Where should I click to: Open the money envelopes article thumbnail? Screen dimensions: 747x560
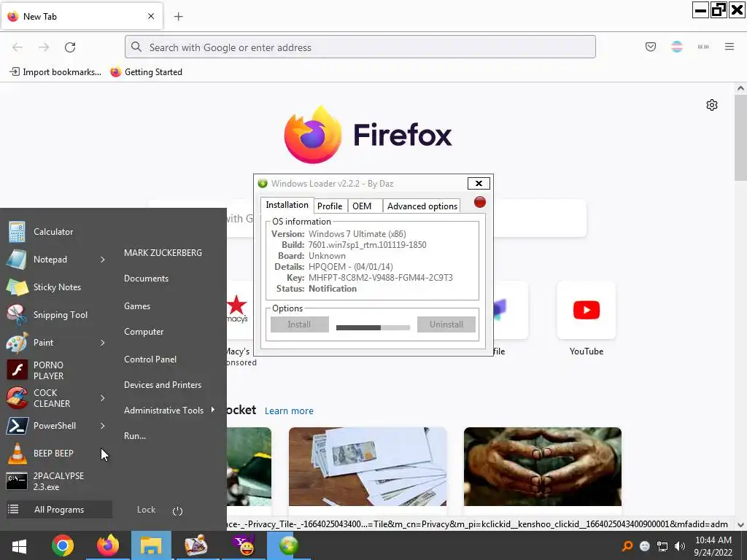(368, 467)
